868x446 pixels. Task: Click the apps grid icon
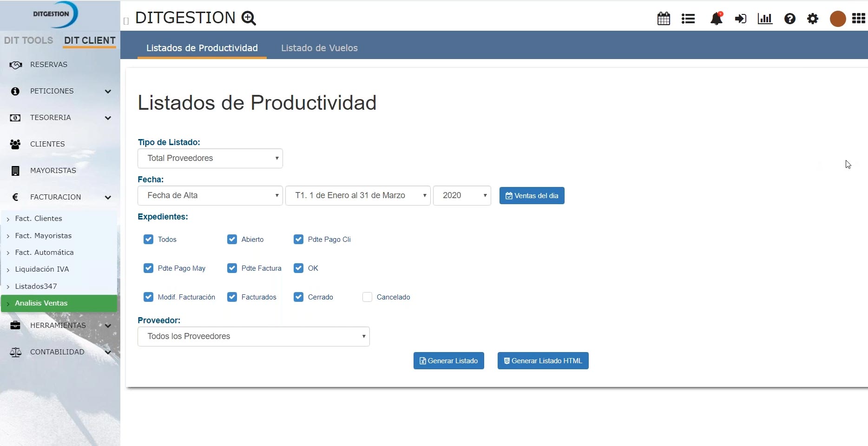858,19
